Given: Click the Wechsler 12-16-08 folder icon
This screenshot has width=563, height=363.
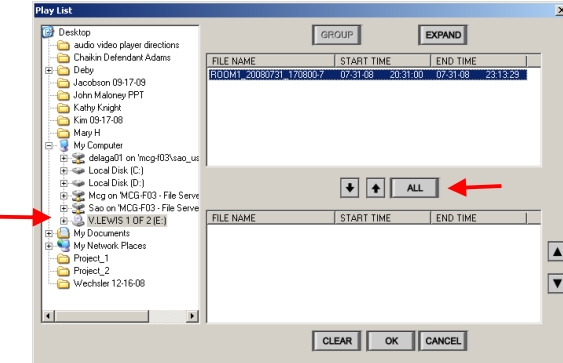Looking at the screenshot, I should (x=63, y=284).
